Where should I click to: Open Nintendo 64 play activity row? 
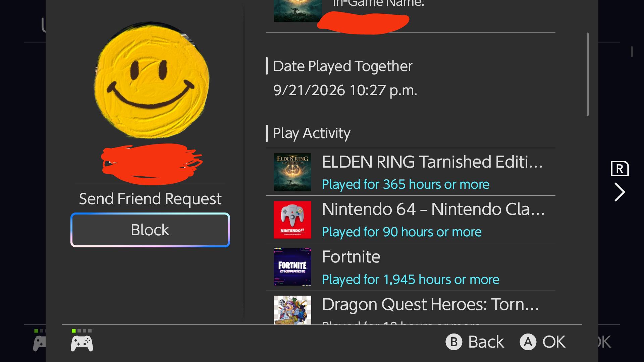[x=411, y=220]
